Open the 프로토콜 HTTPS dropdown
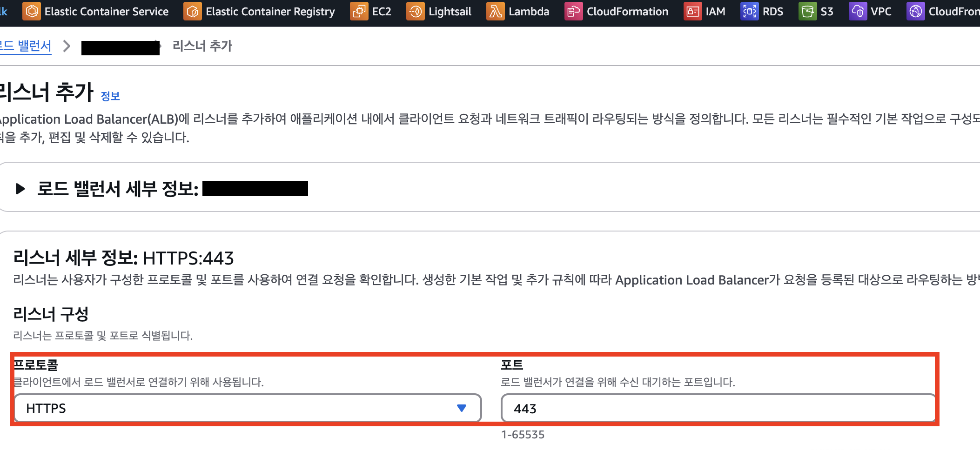 click(x=248, y=408)
